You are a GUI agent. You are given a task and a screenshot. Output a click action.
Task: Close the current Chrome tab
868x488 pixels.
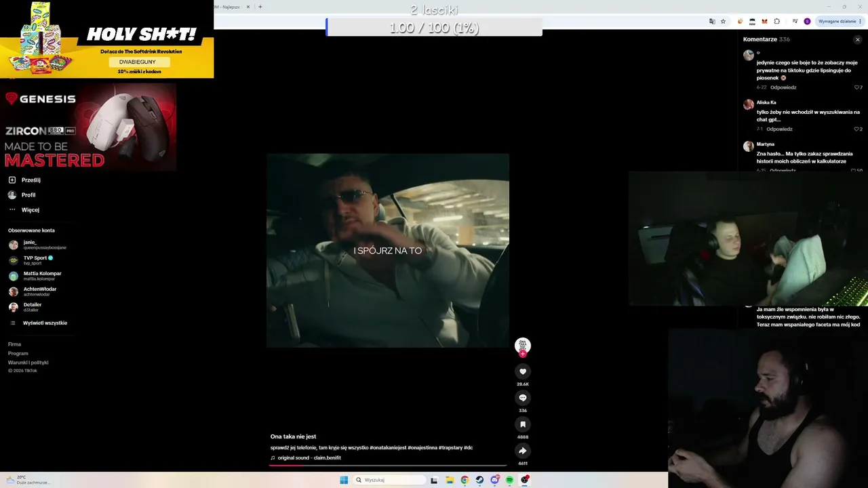pos(248,7)
